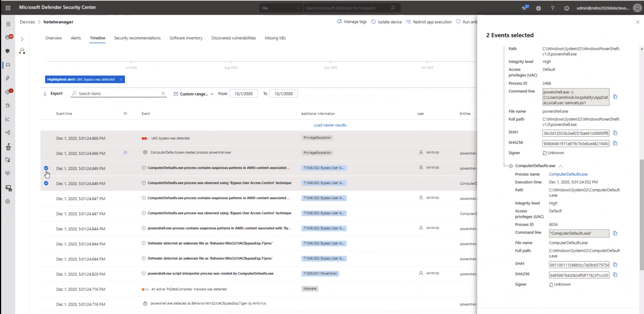Open the Software inventory tab
Viewport: 644px width, 314px height.
[x=186, y=38]
